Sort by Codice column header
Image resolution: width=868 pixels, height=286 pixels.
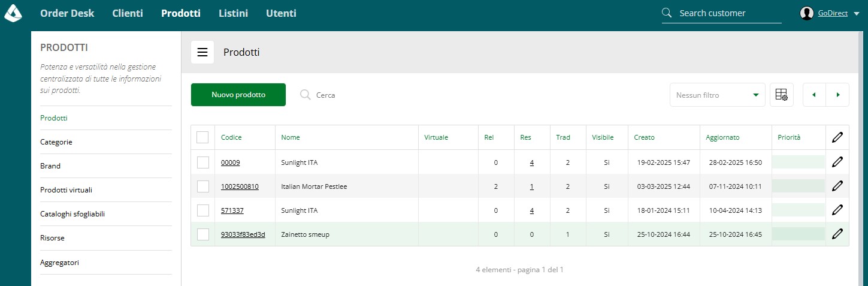pos(231,137)
